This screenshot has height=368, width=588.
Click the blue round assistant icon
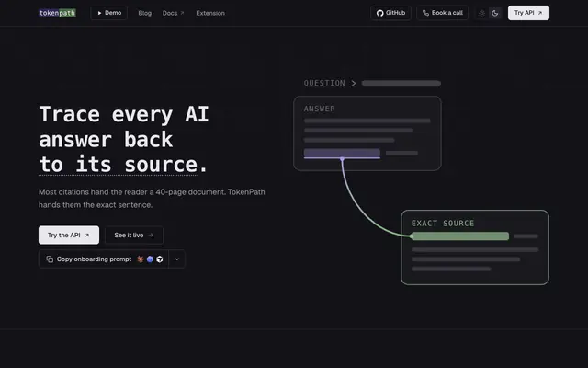click(x=150, y=259)
